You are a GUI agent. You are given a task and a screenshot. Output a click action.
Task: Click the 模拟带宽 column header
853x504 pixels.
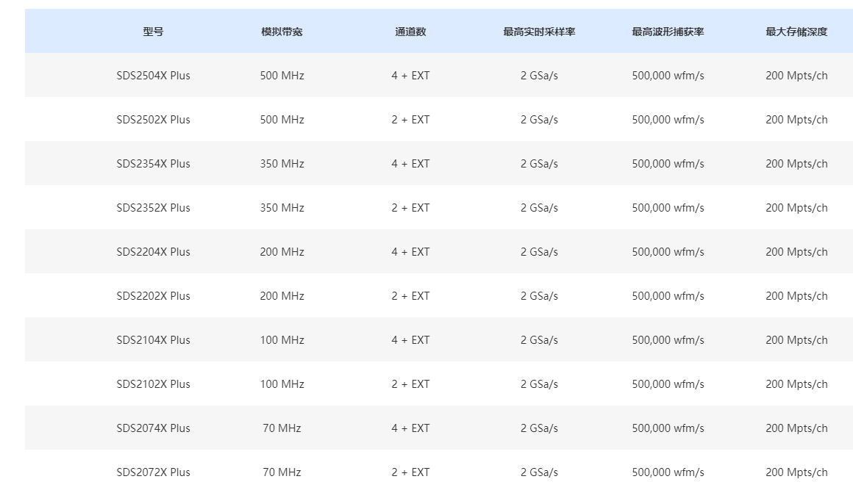pyautogui.click(x=282, y=32)
